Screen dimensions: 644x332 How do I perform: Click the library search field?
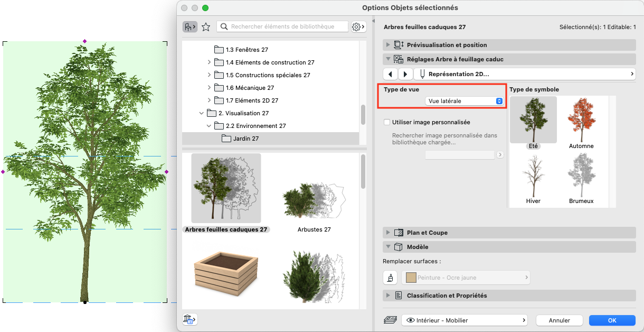coord(283,26)
